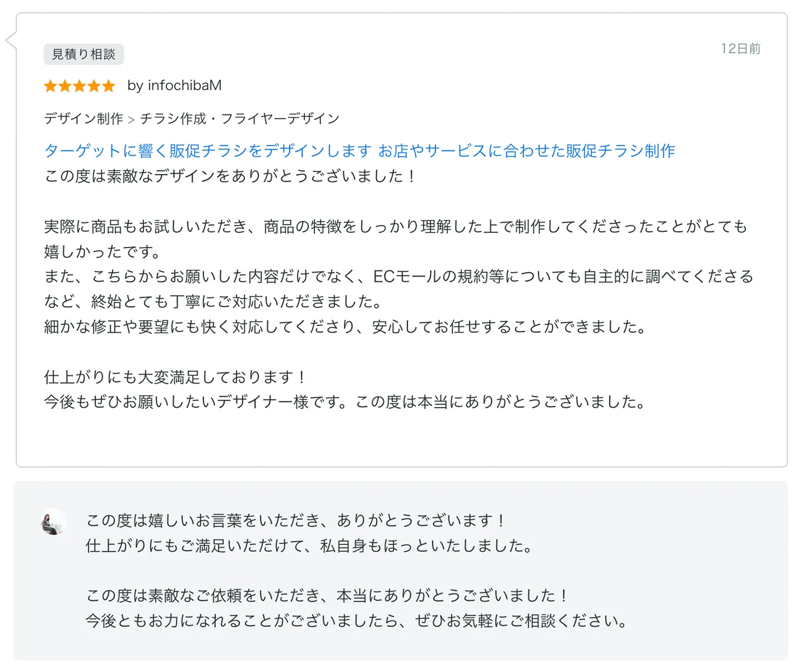This screenshot has height=672, width=798.
Task: Click the reply line 今後ともお力になれることが
Action: click(x=357, y=620)
